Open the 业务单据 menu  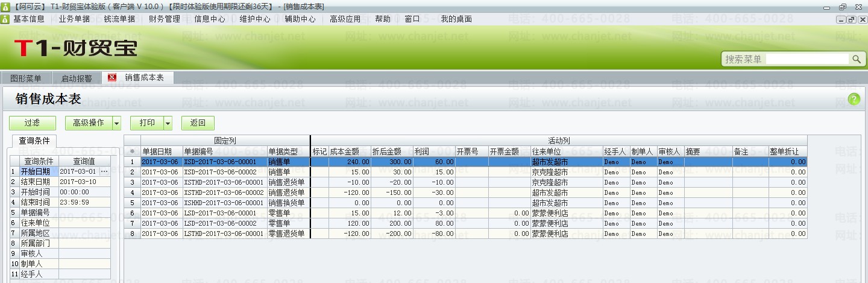[x=74, y=19]
